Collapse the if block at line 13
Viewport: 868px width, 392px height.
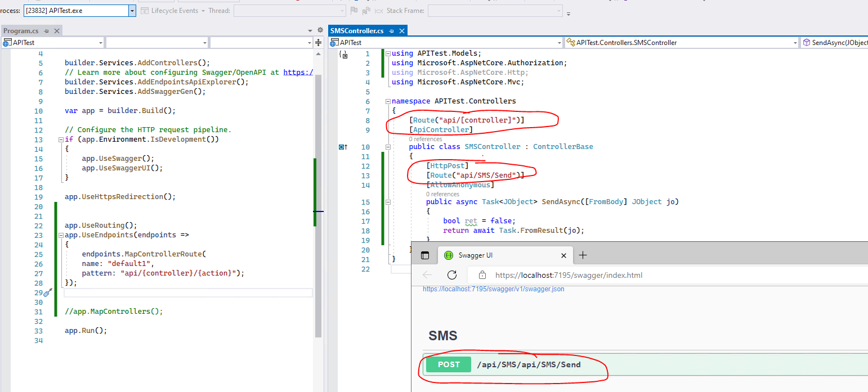[x=61, y=139]
